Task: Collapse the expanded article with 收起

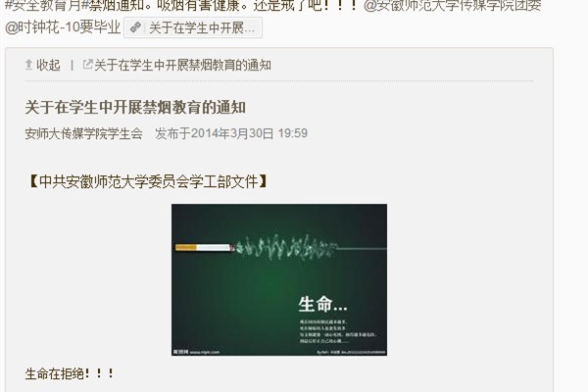Action: coord(43,65)
